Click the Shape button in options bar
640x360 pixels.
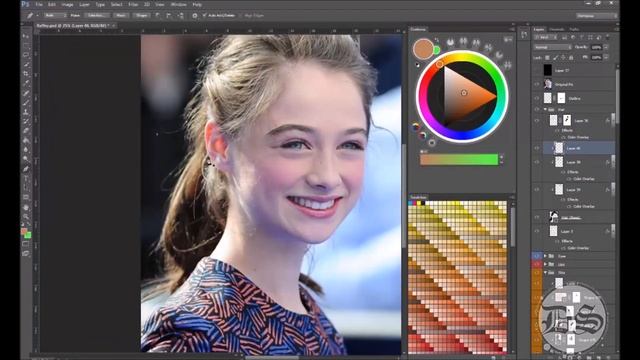tap(142, 16)
